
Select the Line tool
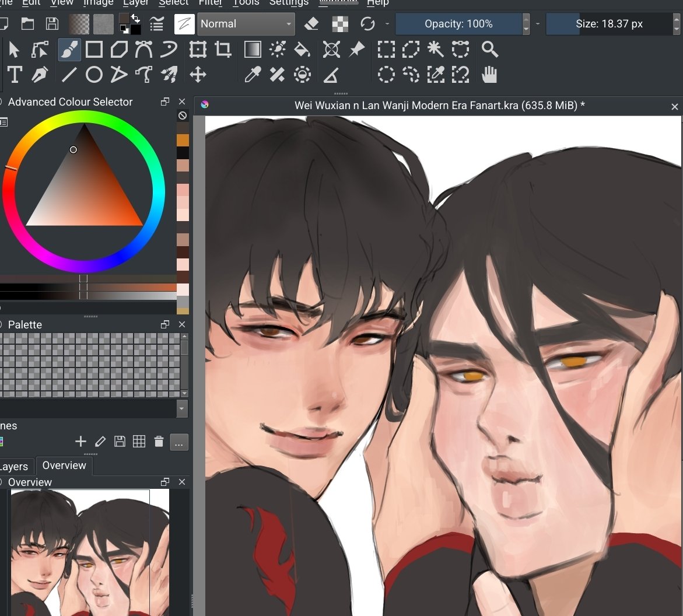[69, 75]
